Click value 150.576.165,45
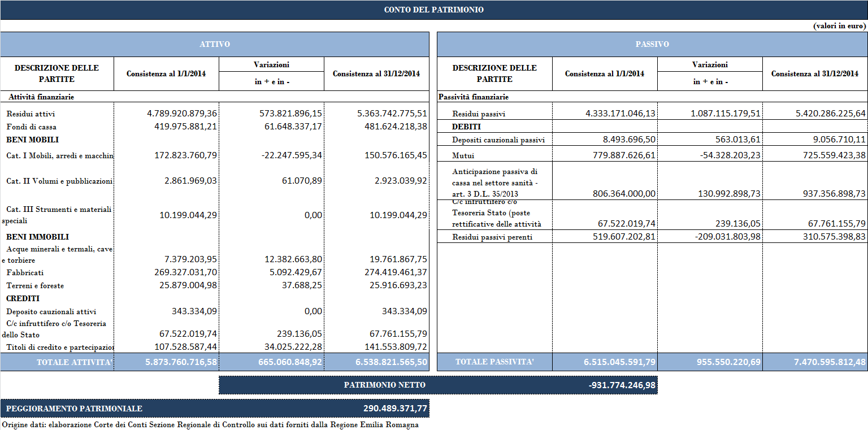The height and width of the screenshot is (430, 868). 396,155
